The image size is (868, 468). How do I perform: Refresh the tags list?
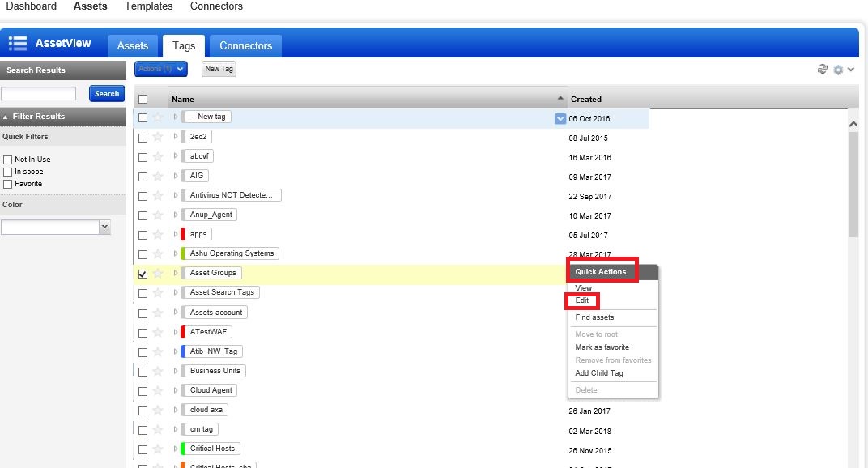tap(823, 70)
